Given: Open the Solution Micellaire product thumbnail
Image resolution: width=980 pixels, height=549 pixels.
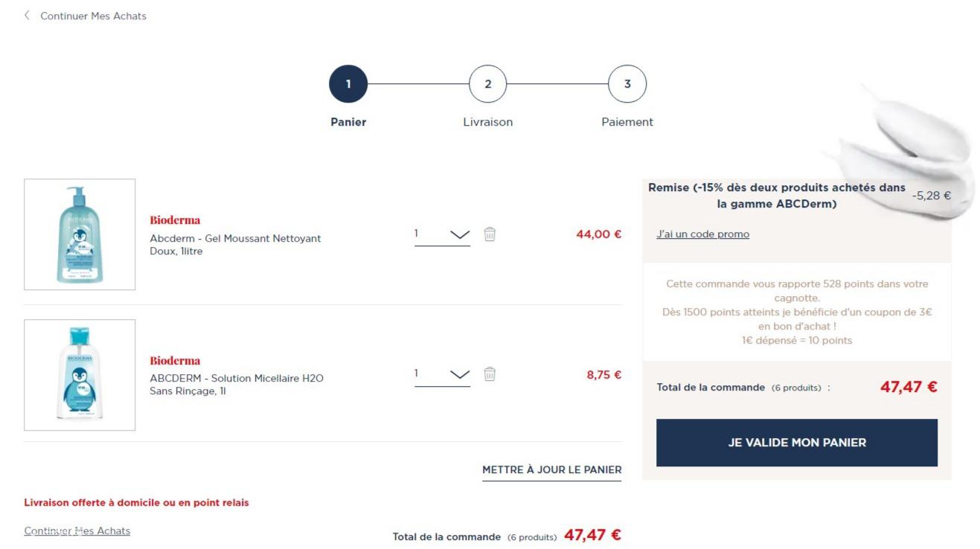Looking at the screenshot, I should coord(80,375).
